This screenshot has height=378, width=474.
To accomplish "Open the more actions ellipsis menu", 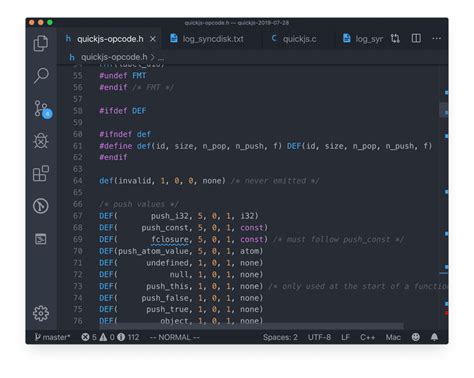I will (437, 39).
